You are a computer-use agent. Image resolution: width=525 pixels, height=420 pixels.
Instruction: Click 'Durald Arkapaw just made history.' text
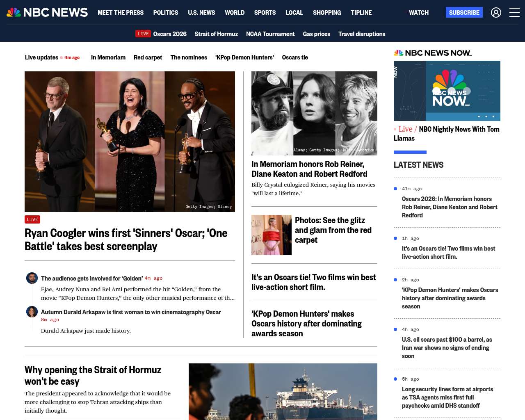pos(86,331)
